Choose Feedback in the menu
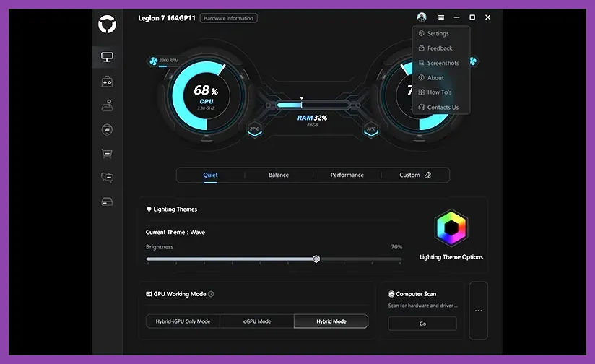Screen dimensions: 595x364 click(441, 48)
